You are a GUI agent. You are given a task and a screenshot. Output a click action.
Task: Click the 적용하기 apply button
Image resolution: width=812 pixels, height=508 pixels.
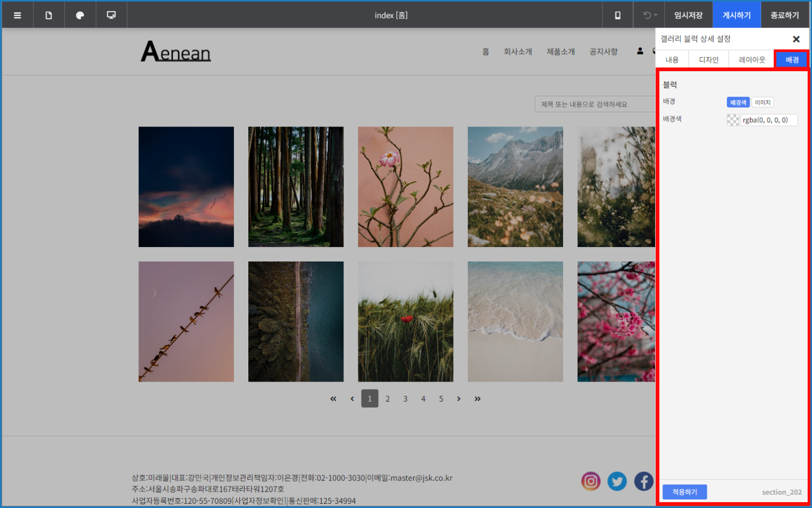coord(684,492)
